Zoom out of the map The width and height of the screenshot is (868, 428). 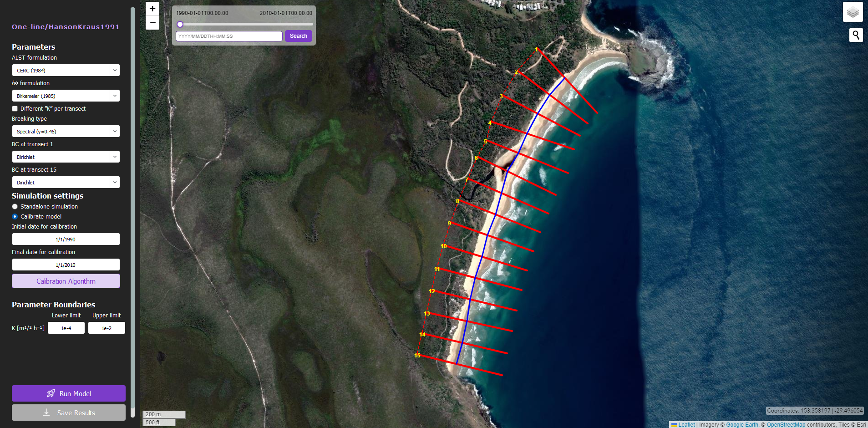pos(152,23)
